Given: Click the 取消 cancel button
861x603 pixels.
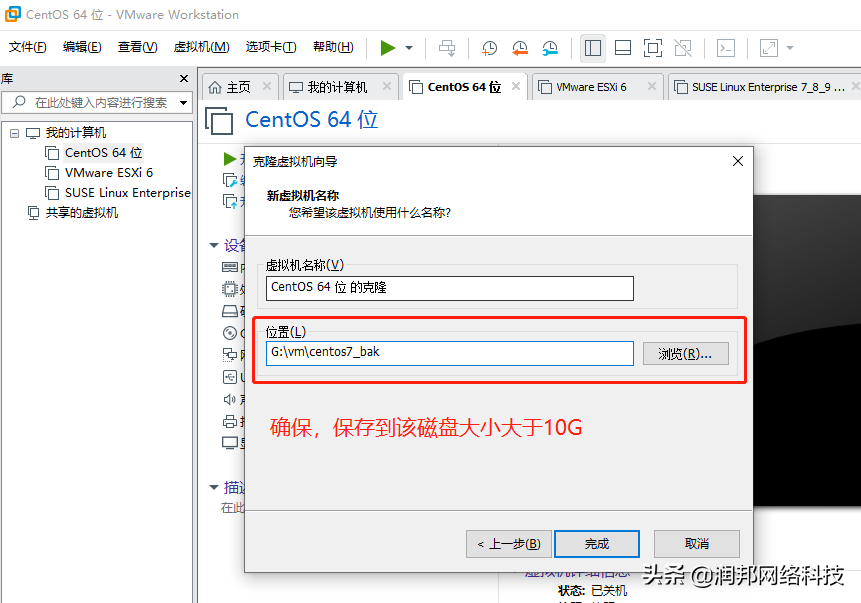Looking at the screenshot, I should 697,544.
